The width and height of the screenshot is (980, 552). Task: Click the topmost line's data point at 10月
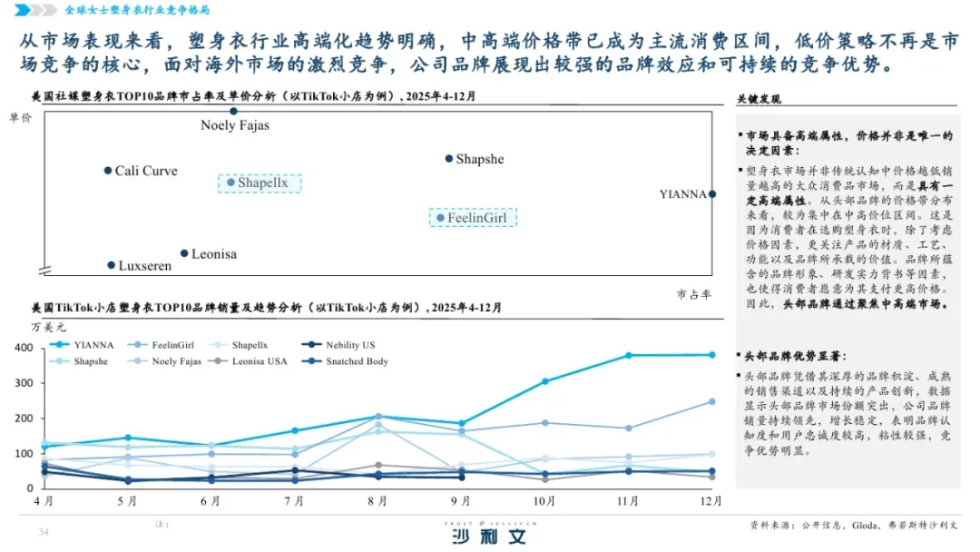point(545,381)
